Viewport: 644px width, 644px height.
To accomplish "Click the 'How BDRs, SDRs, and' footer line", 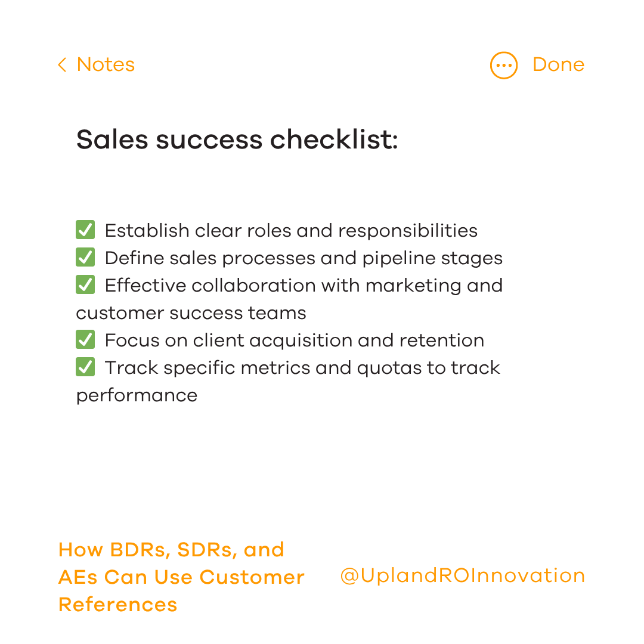I will click(x=171, y=550).
